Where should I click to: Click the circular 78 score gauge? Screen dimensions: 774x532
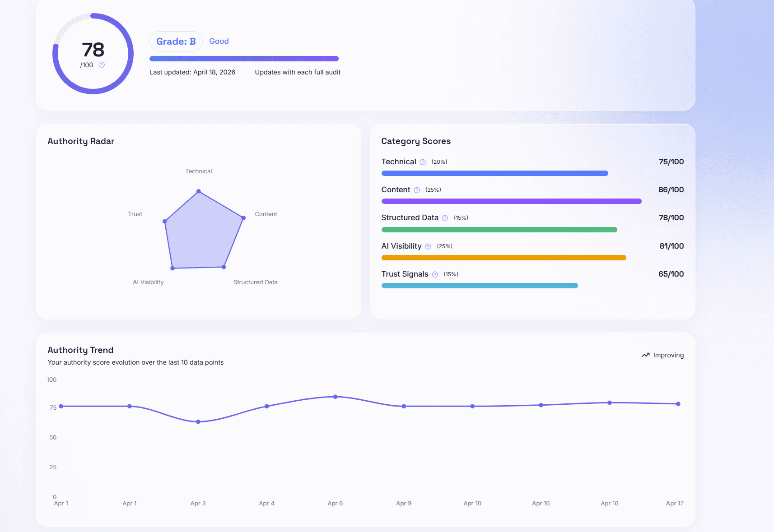click(x=93, y=54)
